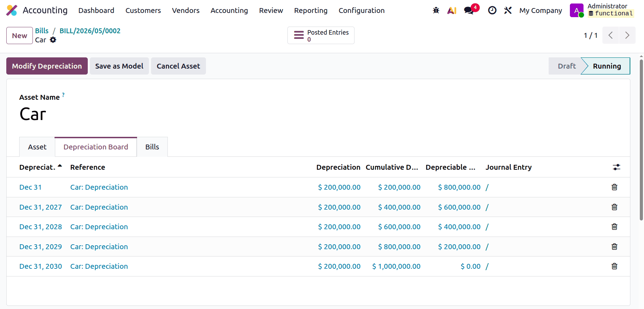
Task: Open the Dashboard menu
Action: [x=96, y=10]
